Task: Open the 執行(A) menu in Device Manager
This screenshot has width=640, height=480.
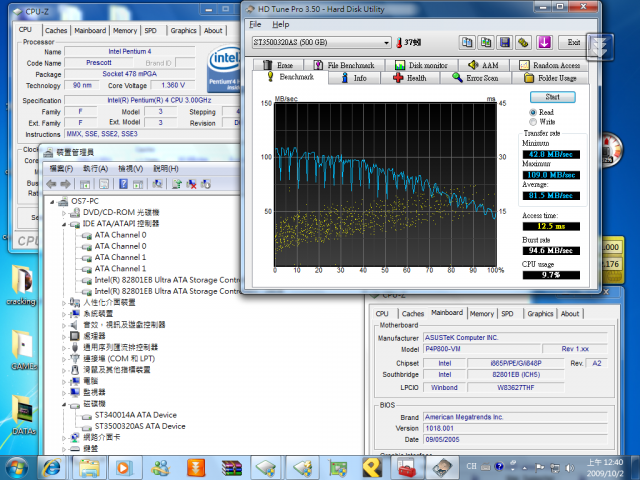Action: pos(96,169)
